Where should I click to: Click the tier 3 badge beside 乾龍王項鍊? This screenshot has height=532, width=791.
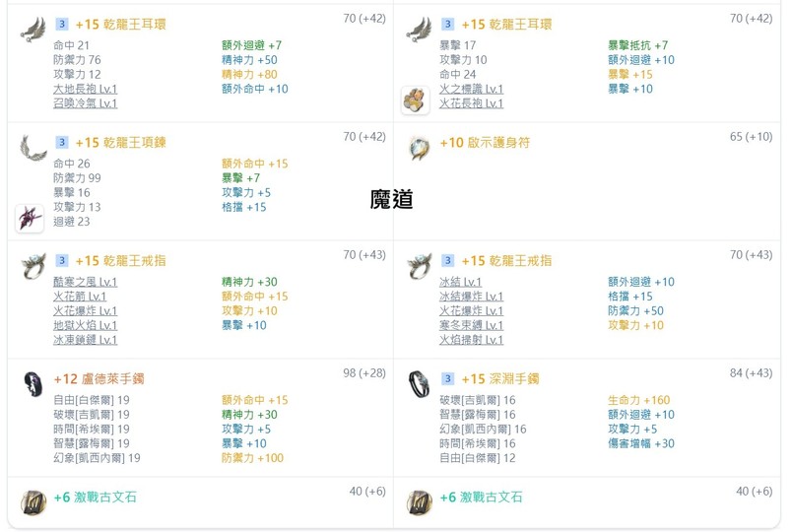click(x=61, y=142)
